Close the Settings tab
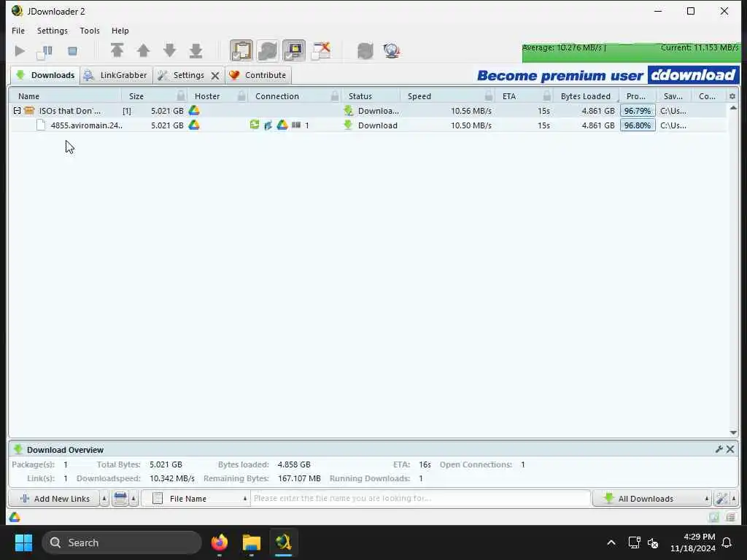This screenshot has width=747, height=560. click(x=215, y=76)
